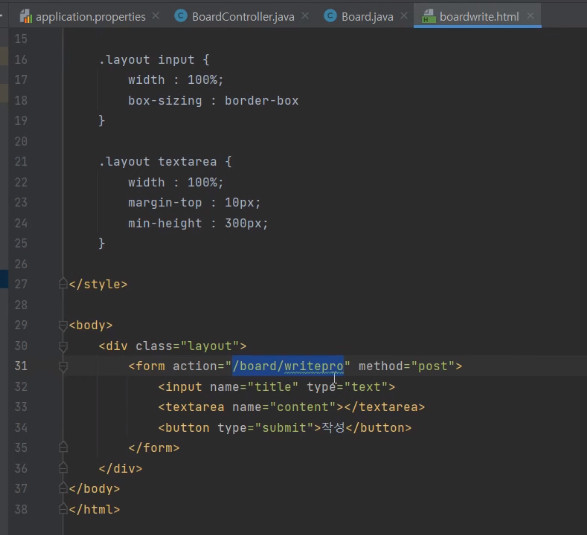The width and height of the screenshot is (587, 535).
Task: Click line number 31 in the gutter
Action: [21, 366]
